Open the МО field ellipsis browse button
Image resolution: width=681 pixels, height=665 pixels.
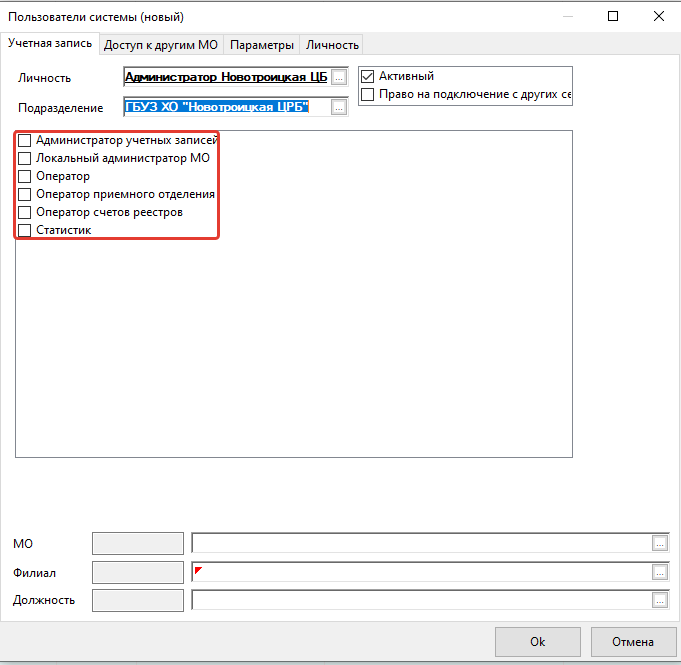[x=660, y=543]
